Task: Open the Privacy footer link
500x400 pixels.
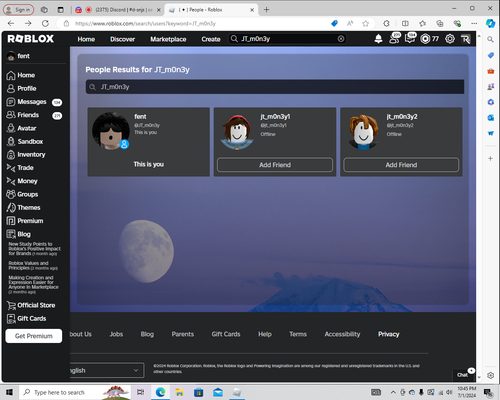Action: [389, 334]
